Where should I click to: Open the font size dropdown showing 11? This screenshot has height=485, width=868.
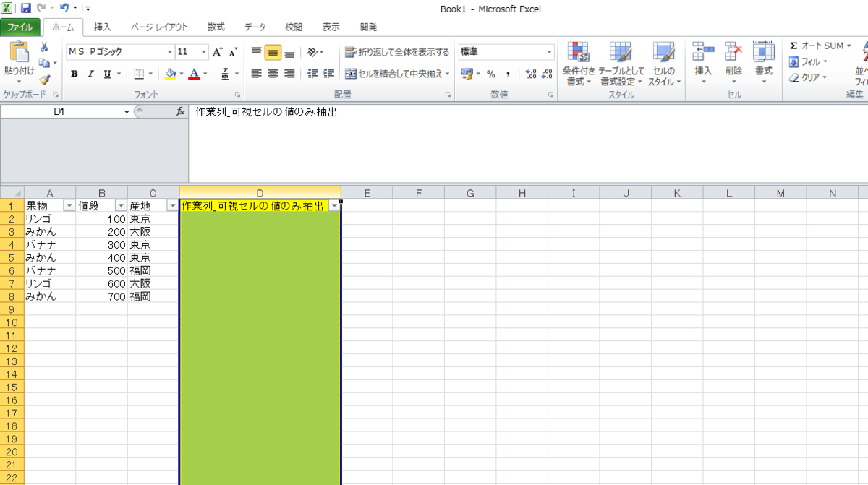point(204,52)
